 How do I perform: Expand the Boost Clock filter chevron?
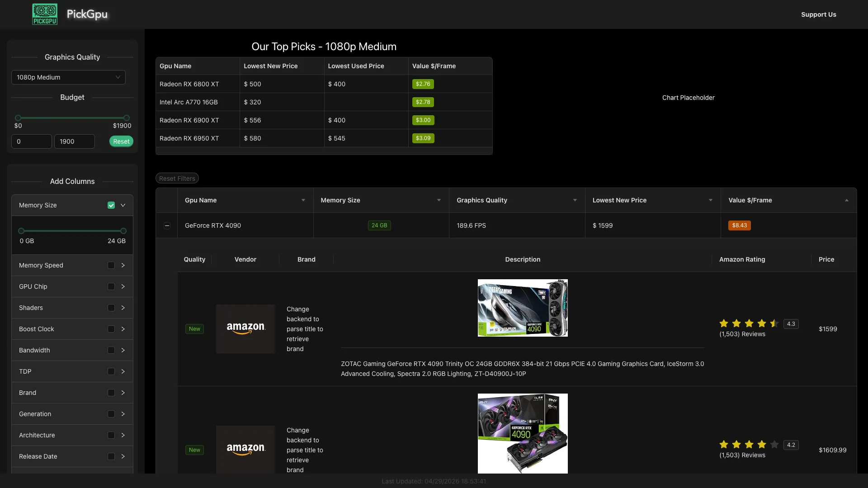tap(123, 329)
